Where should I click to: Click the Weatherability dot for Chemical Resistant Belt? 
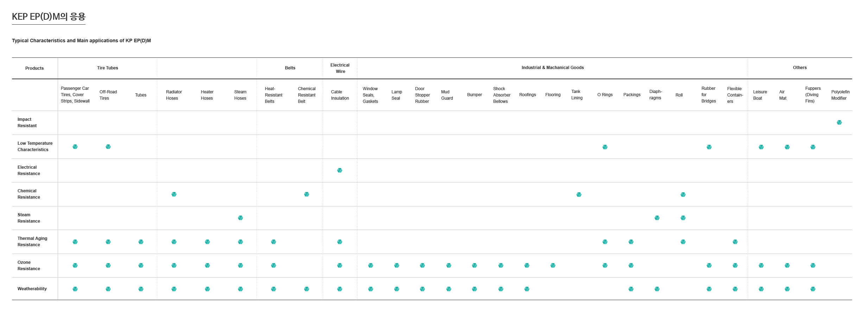click(x=306, y=289)
